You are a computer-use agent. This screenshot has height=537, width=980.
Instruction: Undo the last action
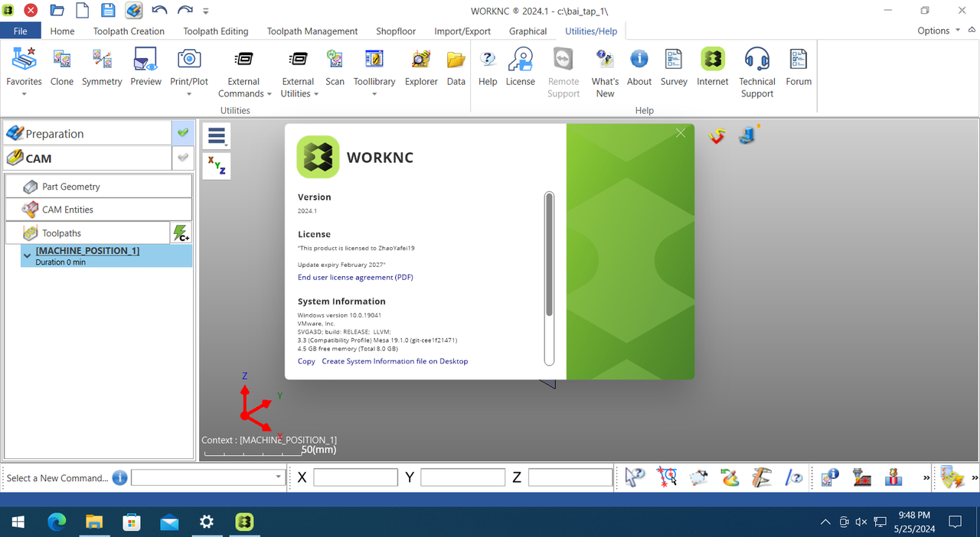pos(159,11)
